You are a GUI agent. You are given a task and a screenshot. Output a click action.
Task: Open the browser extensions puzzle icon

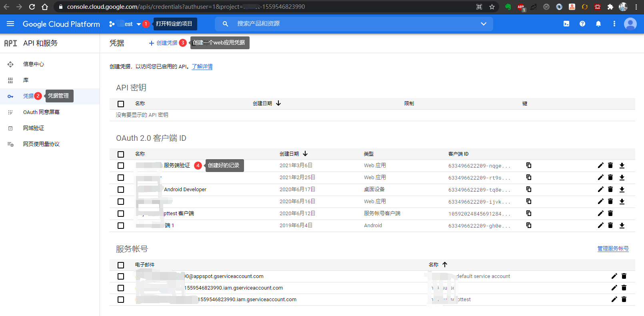(610, 7)
